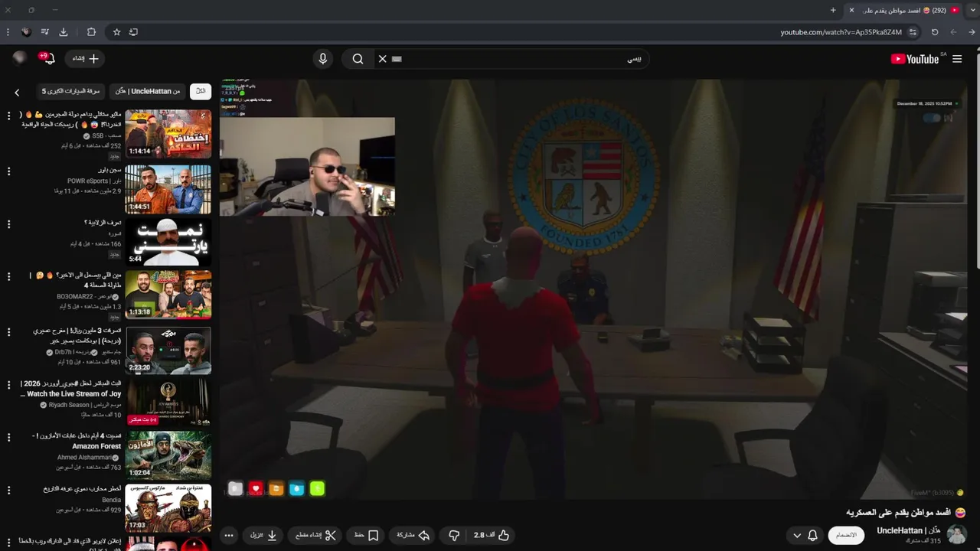This screenshot has height=551, width=980.
Task: Submit search with magnifier button
Action: [x=358, y=59]
